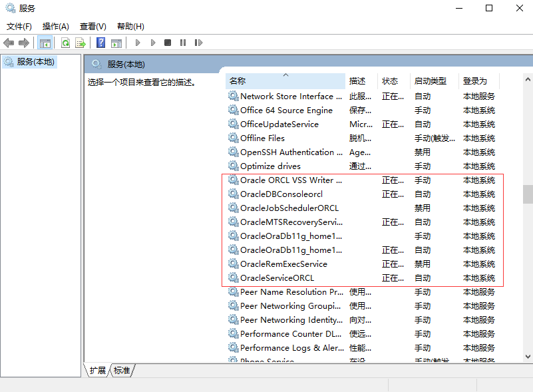Click the vertical scrollbar thumb

(x=528, y=194)
